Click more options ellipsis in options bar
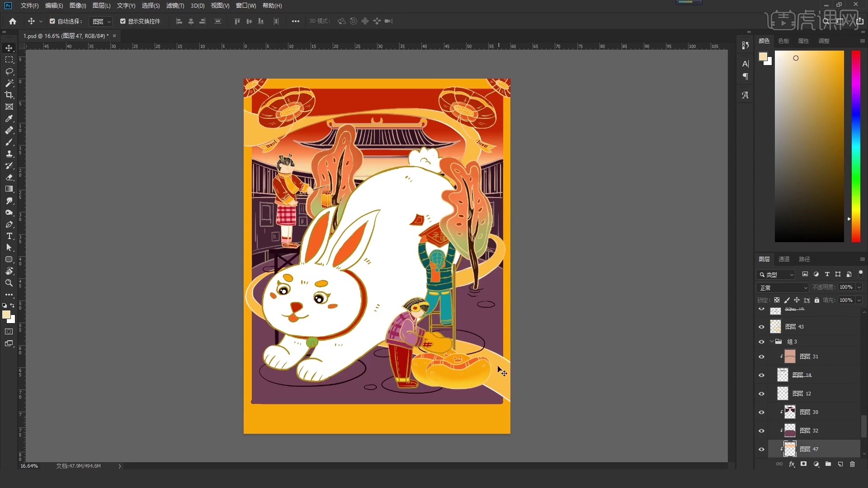 [x=296, y=21]
